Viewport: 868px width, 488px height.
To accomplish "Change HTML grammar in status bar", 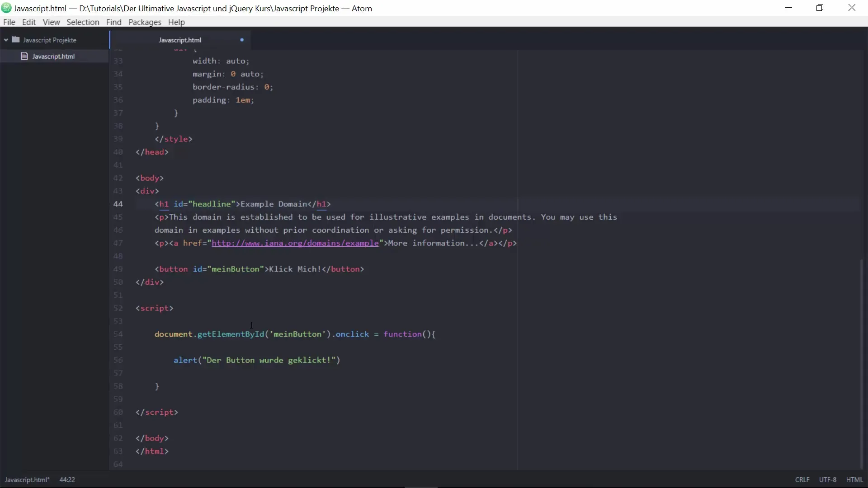I will [854, 480].
